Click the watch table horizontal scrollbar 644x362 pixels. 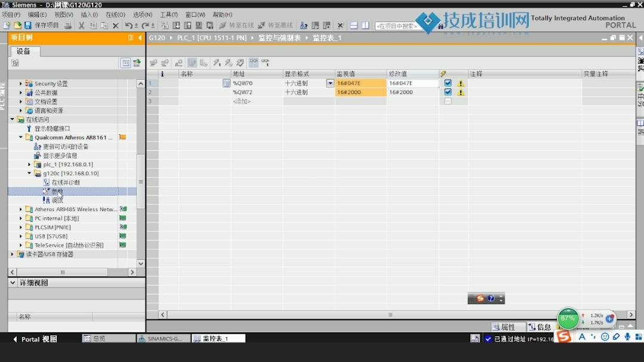390,315
